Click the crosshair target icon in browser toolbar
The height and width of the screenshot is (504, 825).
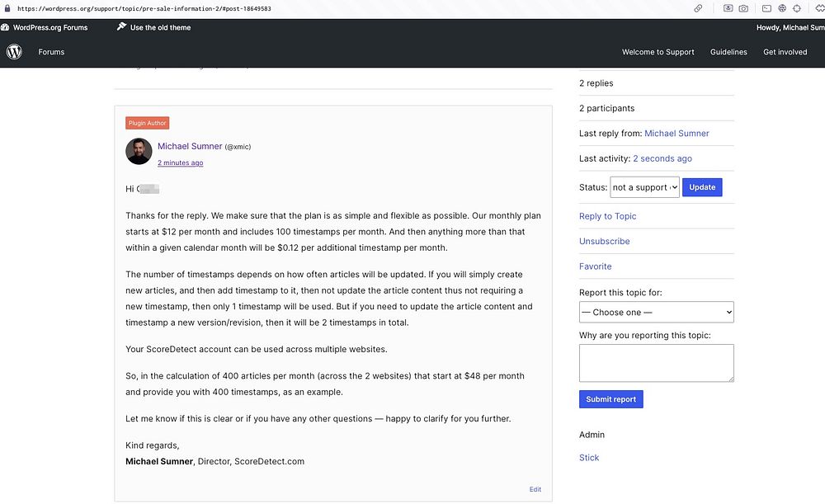click(797, 8)
